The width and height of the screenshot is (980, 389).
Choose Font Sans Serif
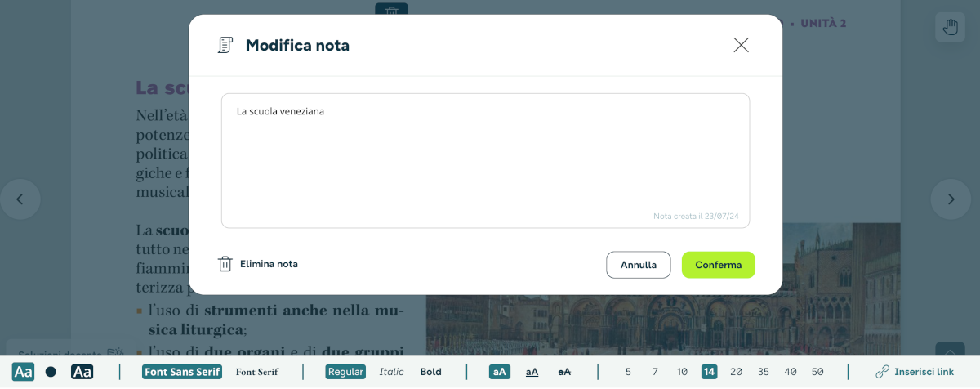coord(182,372)
